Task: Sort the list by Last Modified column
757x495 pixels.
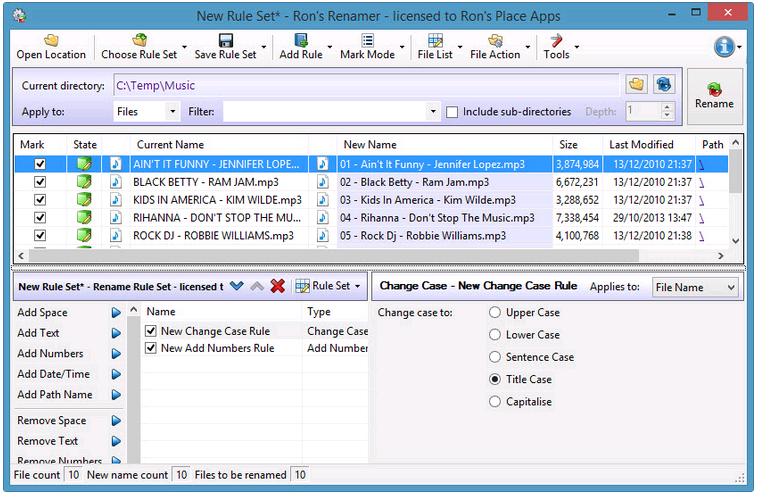Action: tap(641, 145)
